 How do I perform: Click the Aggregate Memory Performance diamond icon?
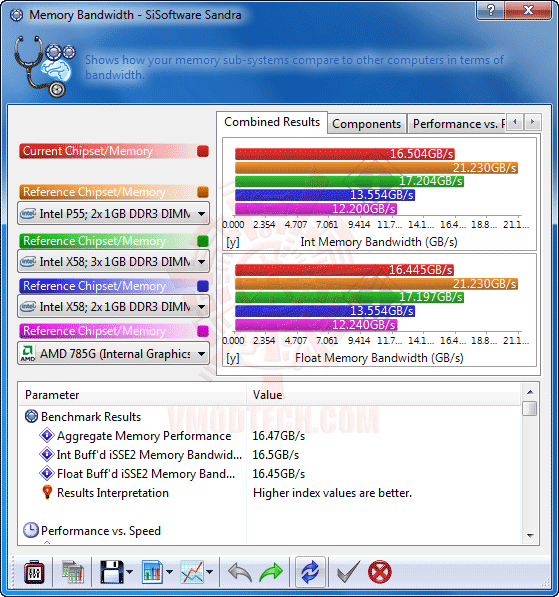point(47,435)
